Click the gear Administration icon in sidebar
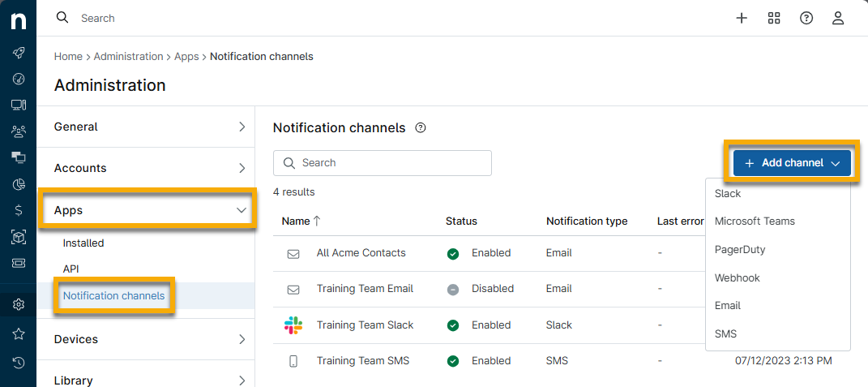 18,304
